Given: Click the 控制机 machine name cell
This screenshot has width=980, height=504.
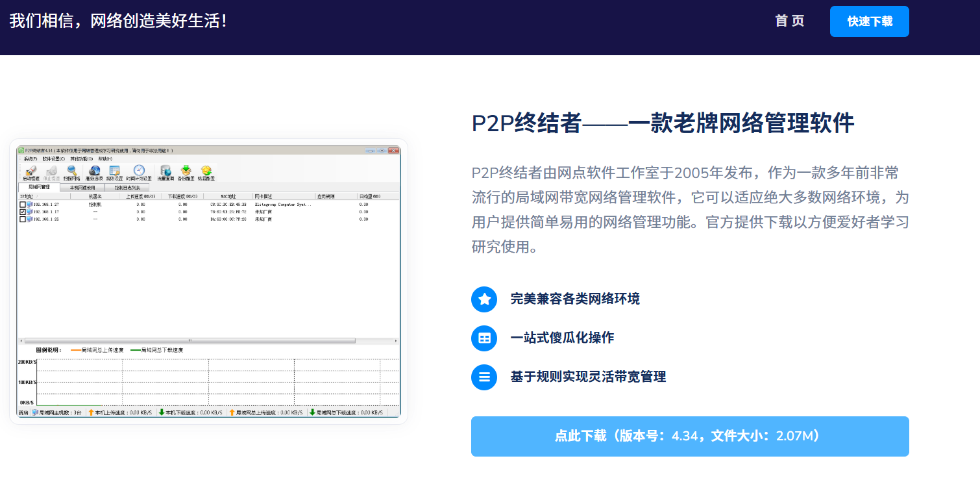Looking at the screenshot, I should coord(95,205).
